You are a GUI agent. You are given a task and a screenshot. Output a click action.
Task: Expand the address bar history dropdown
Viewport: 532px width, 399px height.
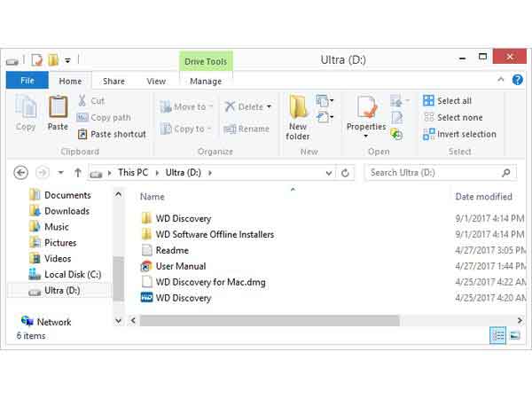pyautogui.click(x=328, y=173)
